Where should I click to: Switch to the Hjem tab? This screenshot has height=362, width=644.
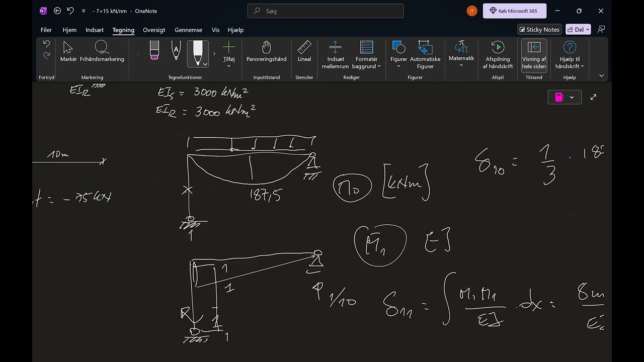(69, 30)
